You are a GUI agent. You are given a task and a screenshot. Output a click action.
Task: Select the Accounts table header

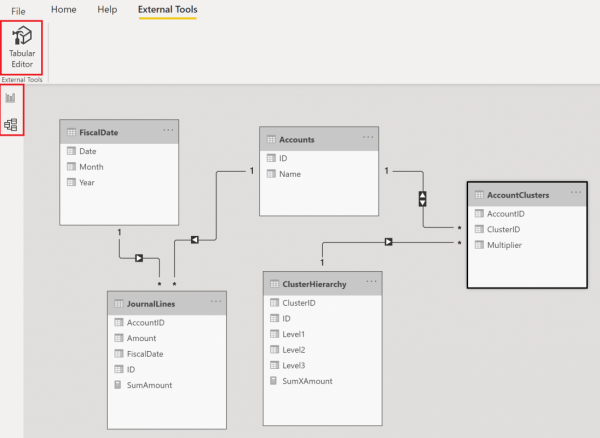[319, 140]
